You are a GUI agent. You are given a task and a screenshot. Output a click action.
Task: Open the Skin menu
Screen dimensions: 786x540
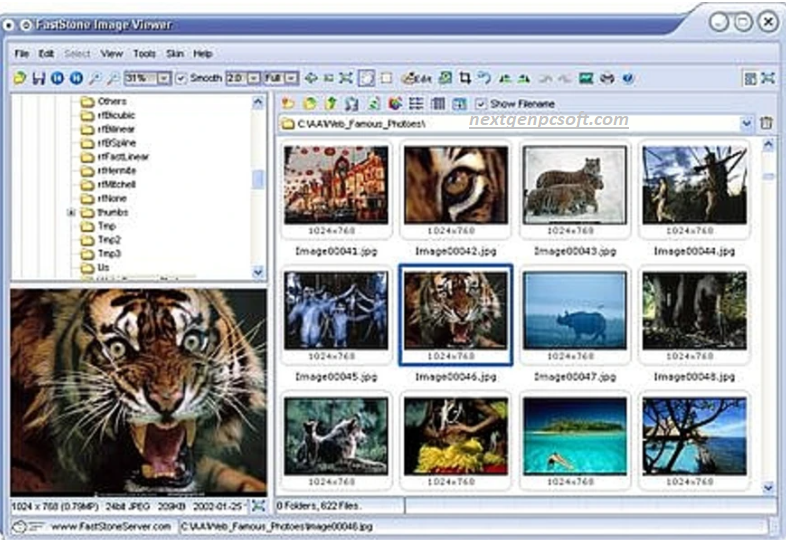174,53
